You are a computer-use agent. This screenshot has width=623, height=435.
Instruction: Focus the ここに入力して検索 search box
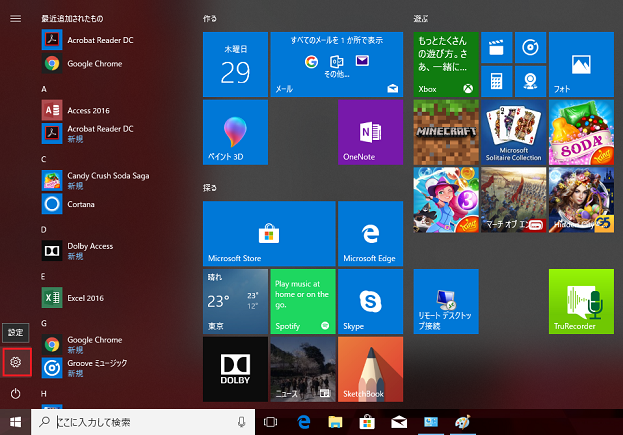click(x=143, y=422)
